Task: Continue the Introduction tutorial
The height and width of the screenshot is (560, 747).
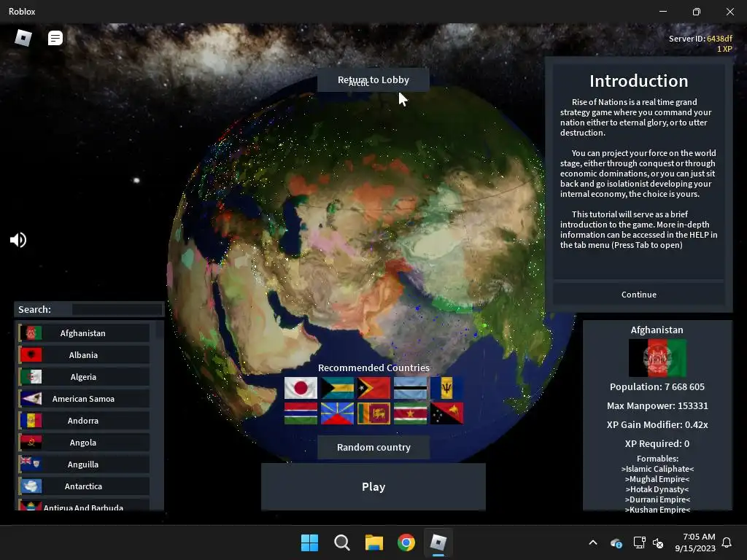Action: (639, 295)
